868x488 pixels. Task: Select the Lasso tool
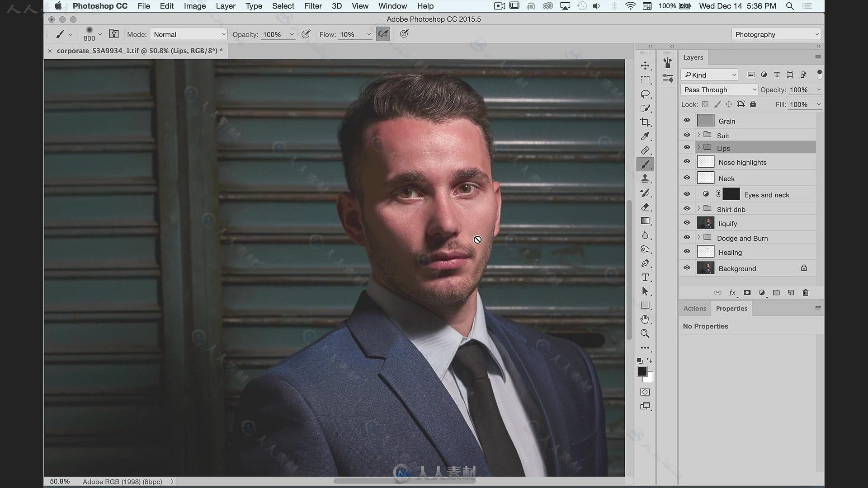point(645,94)
